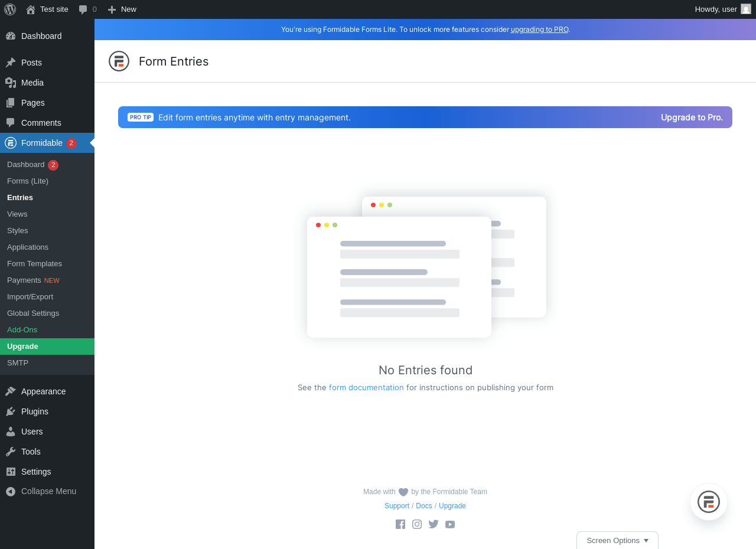756x549 pixels.
Task: Click the Posts pin icon
Action: 11,63
